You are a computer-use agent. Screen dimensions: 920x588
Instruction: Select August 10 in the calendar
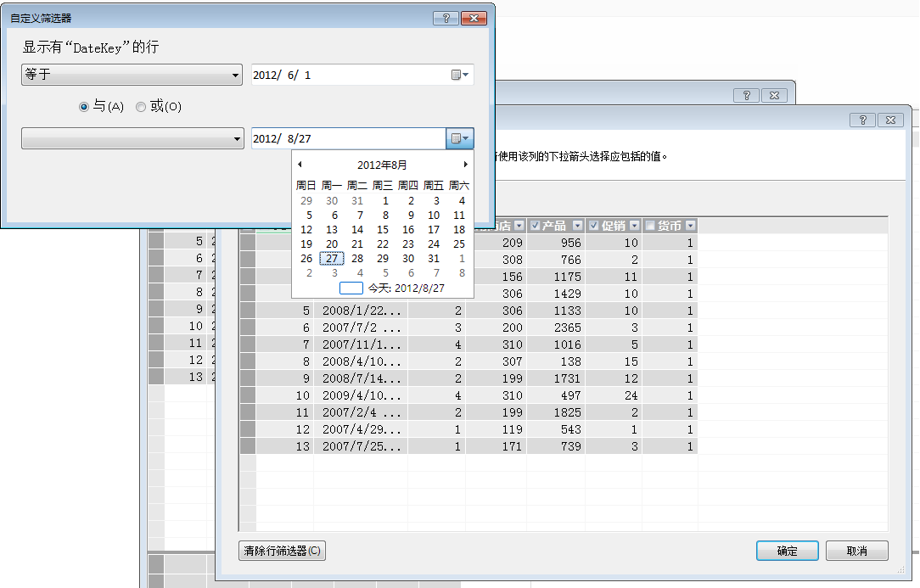coord(434,216)
